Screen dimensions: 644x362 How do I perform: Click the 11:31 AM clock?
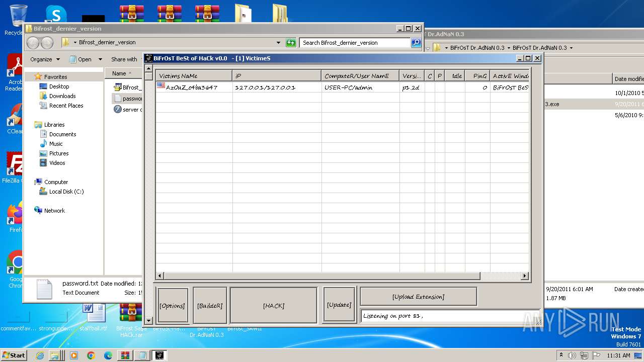click(x=618, y=355)
